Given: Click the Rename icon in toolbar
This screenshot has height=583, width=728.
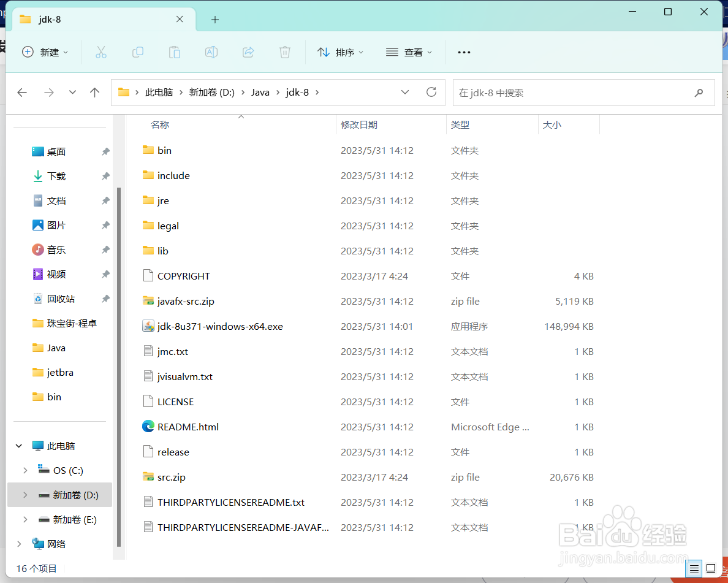Looking at the screenshot, I should point(211,53).
